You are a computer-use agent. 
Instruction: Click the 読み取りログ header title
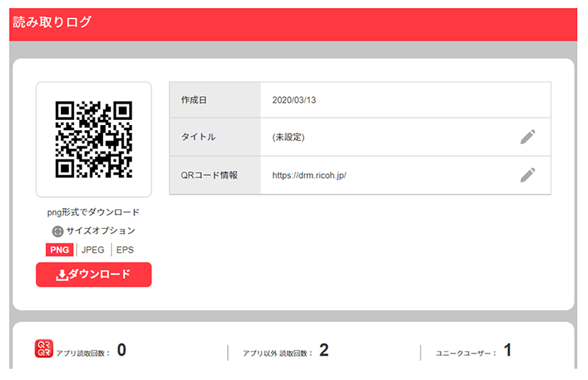point(52,22)
